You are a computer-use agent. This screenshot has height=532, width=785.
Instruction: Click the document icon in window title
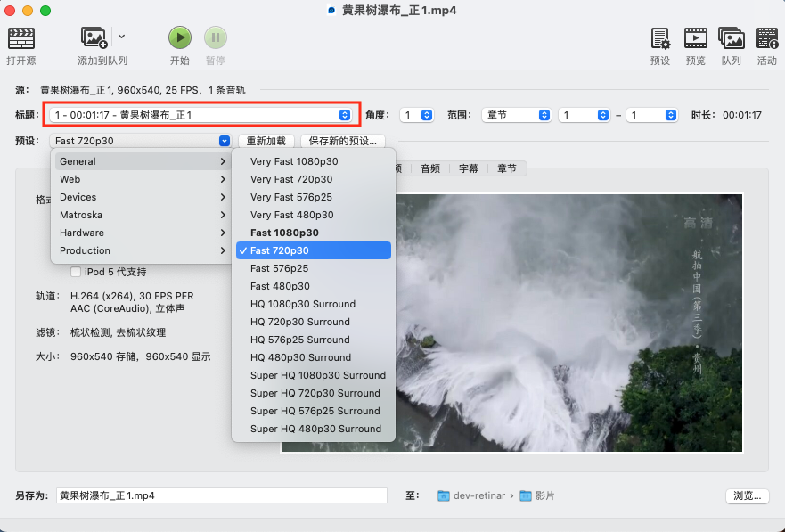(331, 10)
